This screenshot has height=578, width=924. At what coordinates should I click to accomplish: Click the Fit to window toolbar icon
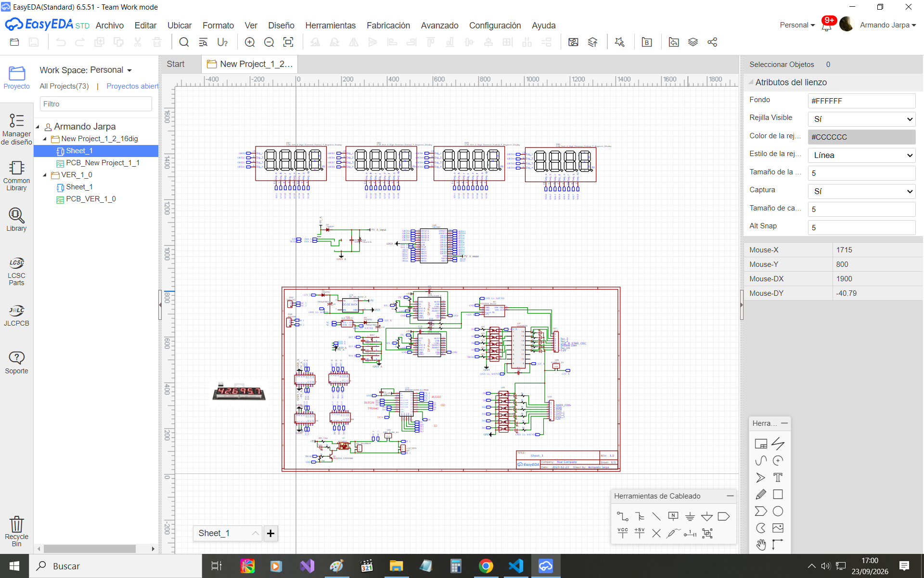coord(288,42)
